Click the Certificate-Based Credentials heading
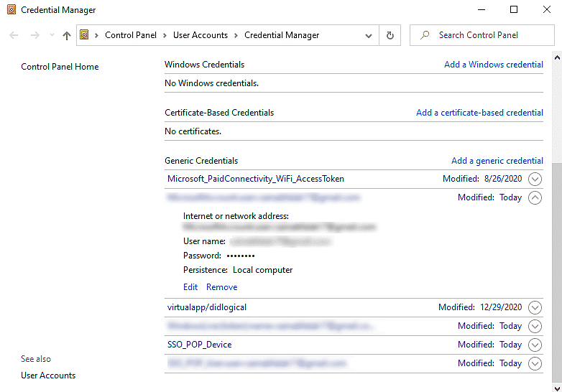 219,113
